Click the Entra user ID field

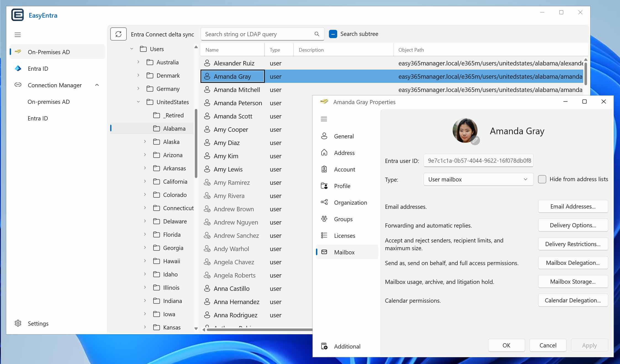(x=478, y=160)
